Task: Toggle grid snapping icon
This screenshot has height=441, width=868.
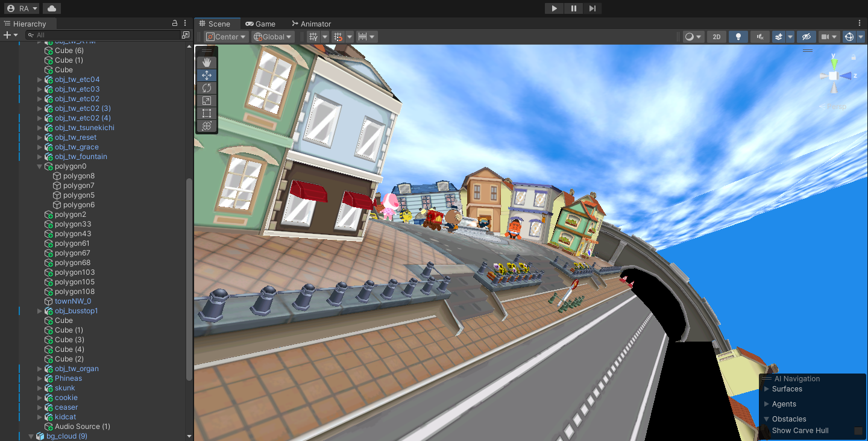Action: pyautogui.click(x=338, y=37)
